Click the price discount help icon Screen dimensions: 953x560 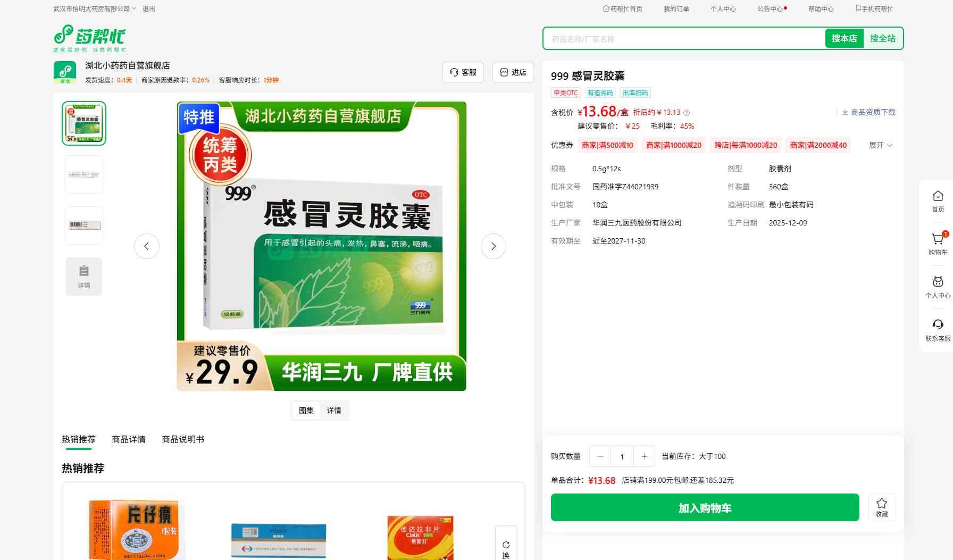pos(687,113)
